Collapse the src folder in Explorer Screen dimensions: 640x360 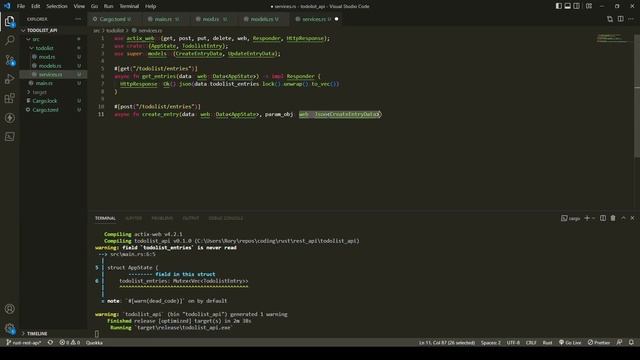click(x=53, y=39)
